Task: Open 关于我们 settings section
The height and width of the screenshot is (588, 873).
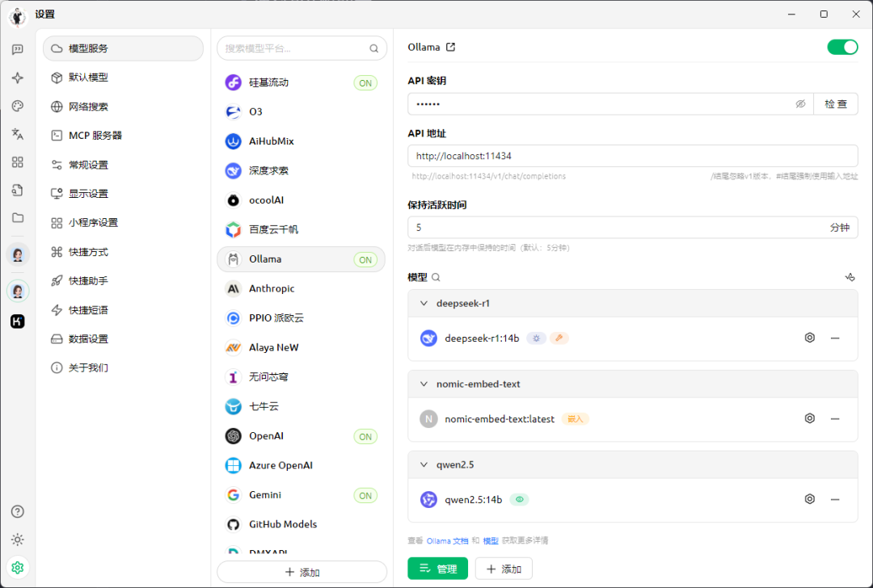Action: click(123, 367)
